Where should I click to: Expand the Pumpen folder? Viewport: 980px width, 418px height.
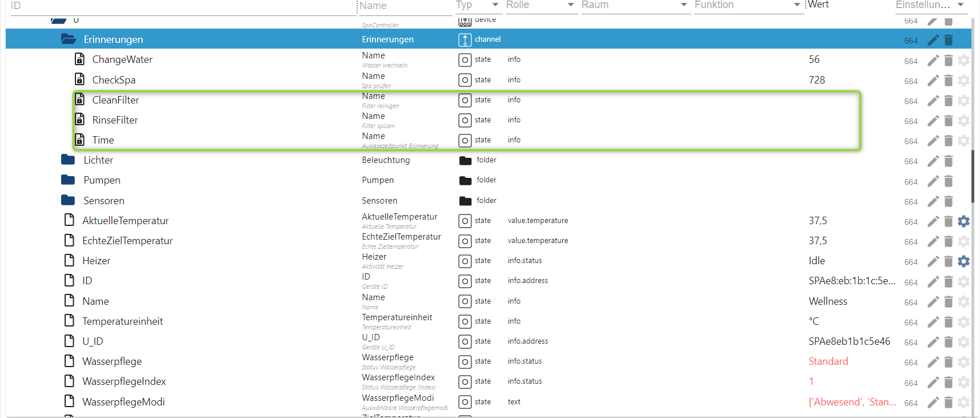(x=68, y=180)
